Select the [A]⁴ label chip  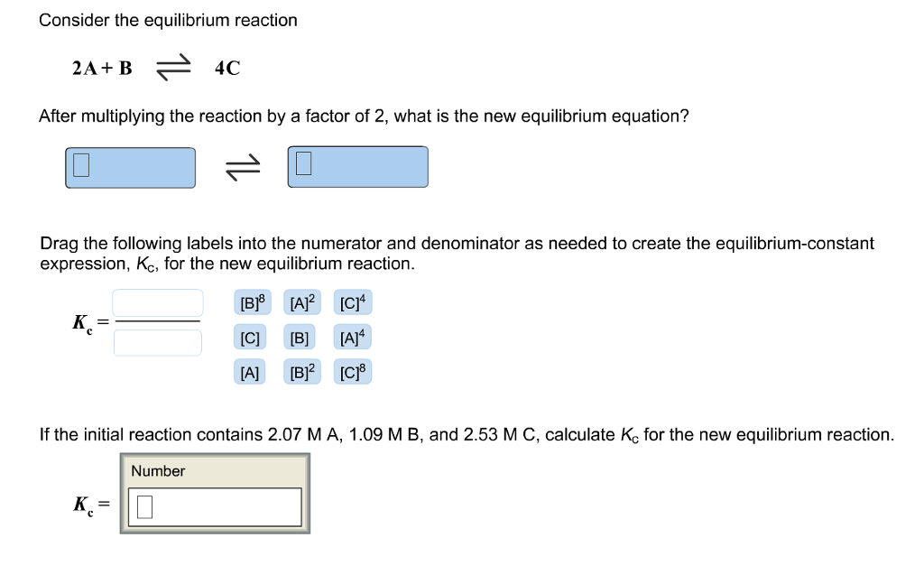coord(352,337)
